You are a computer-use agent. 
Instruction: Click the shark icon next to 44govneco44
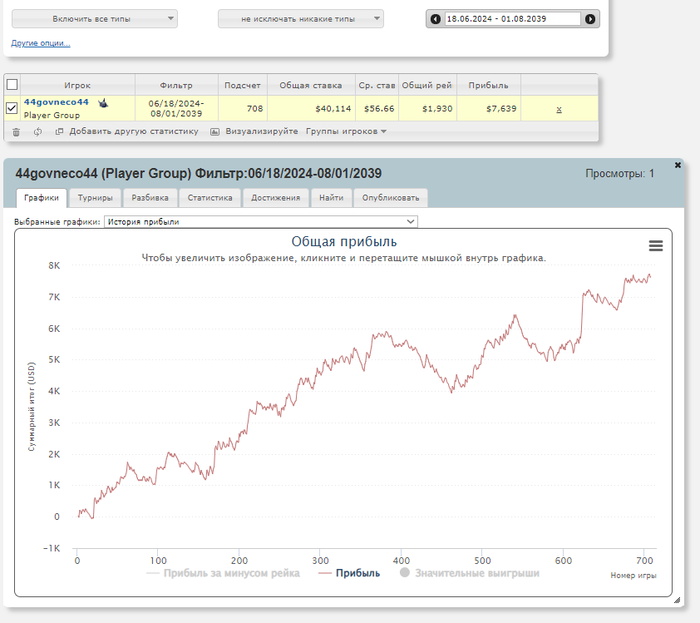pyautogui.click(x=103, y=103)
